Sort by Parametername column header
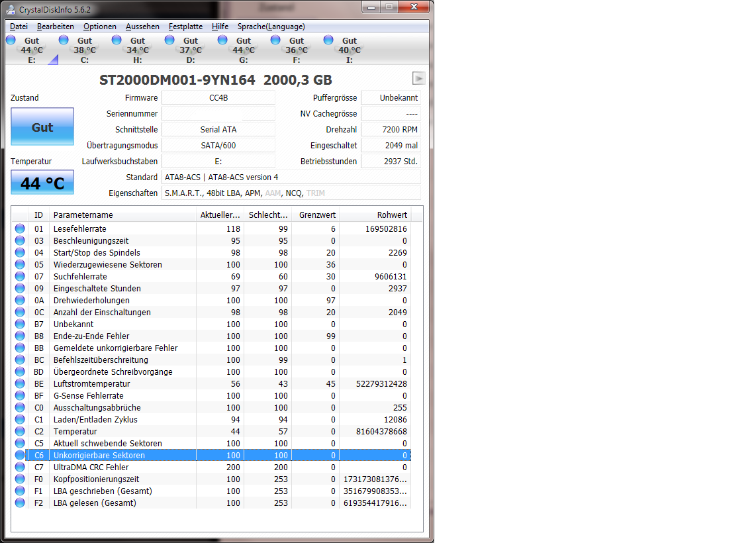756x543 pixels. point(122,215)
